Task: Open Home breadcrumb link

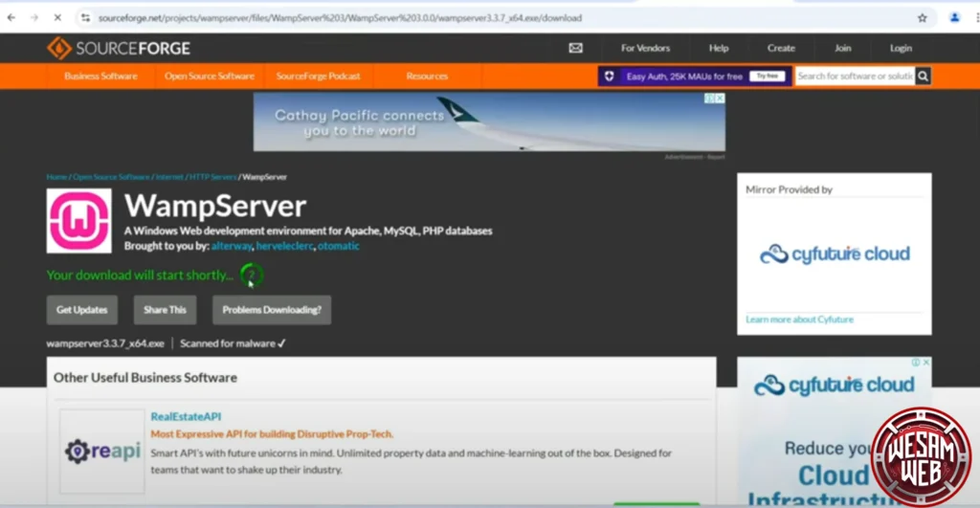Action: (x=56, y=177)
